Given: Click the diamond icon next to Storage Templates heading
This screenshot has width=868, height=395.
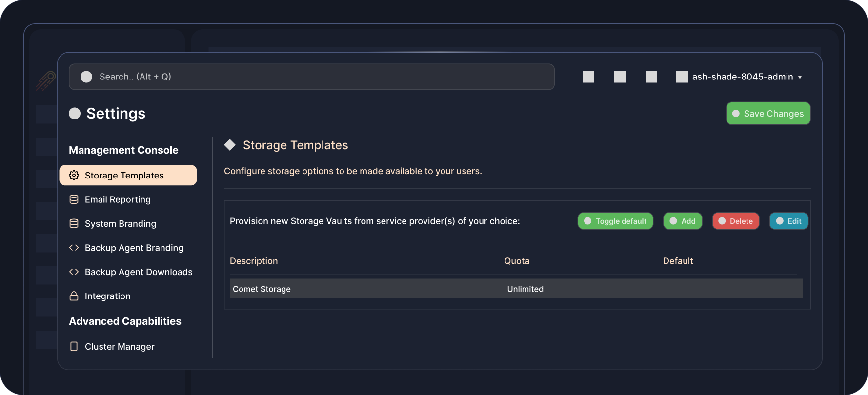Looking at the screenshot, I should 230,145.
